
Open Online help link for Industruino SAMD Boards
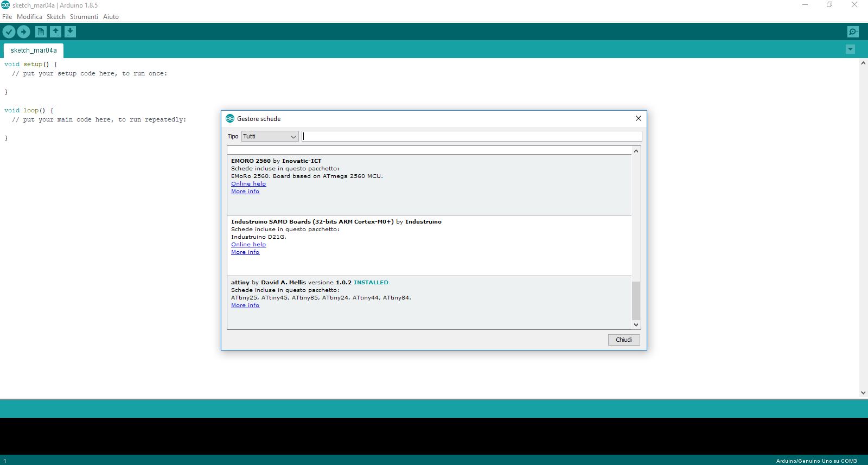click(248, 245)
